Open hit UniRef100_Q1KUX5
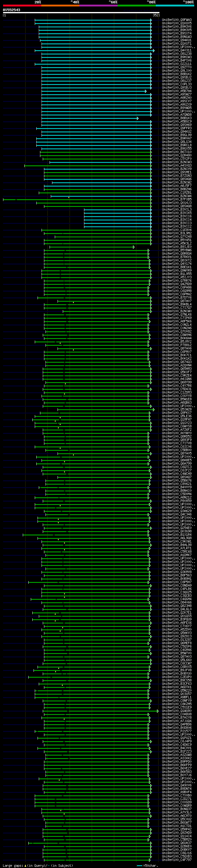197x868 pixels. [x=177, y=23]
